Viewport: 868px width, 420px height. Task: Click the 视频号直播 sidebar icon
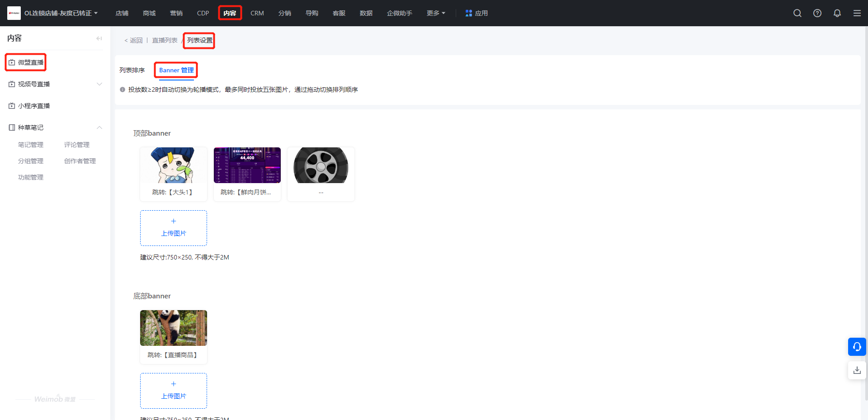coord(12,84)
